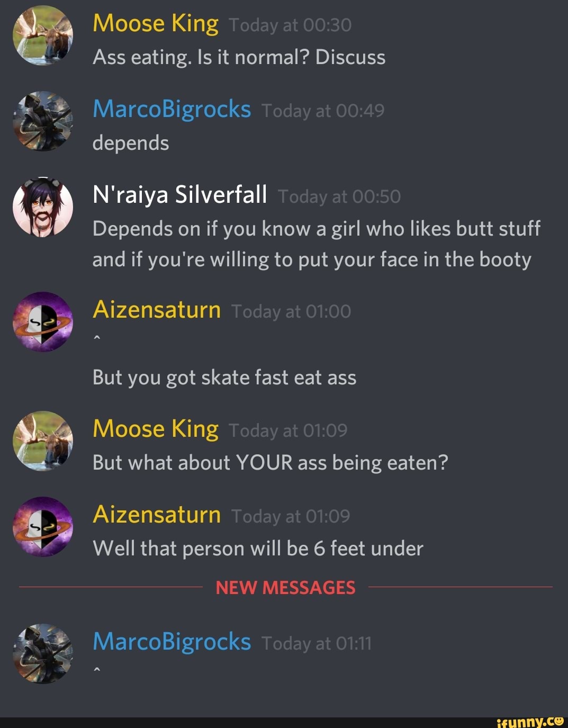Select the 'Today at 01:11' timestamp
This screenshot has height=728, width=568.
(317, 643)
